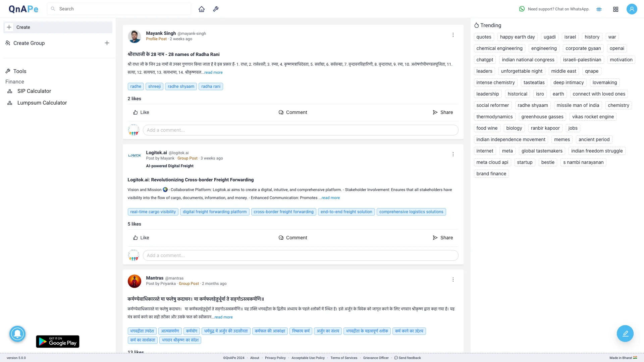The width and height of the screenshot is (644, 362).
Task: Expand the Mantras post options menu
Action: [453, 280]
